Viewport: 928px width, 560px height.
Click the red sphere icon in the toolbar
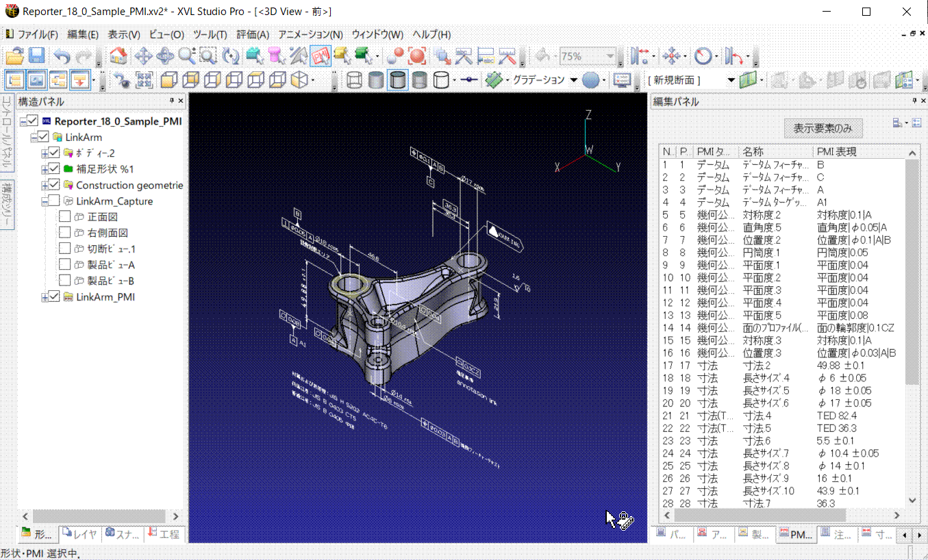click(x=394, y=56)
